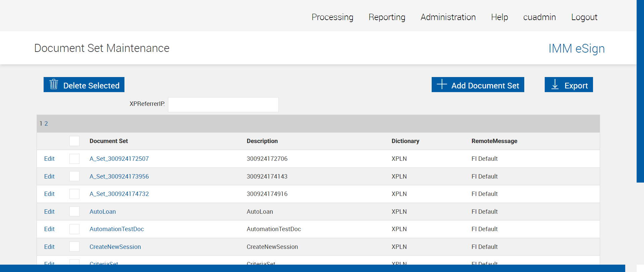Tick checkbox for A_Set_300924172507 row
The image size is (644, 272).
74,159
